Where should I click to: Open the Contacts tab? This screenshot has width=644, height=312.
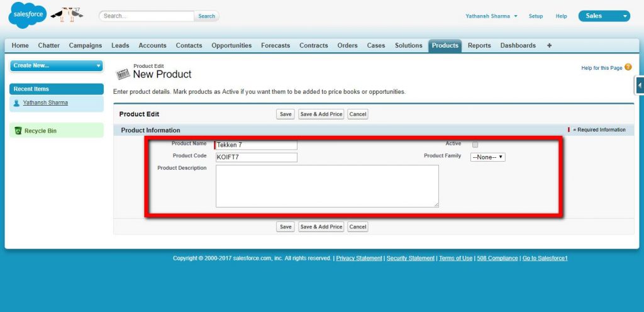(189, 45)
